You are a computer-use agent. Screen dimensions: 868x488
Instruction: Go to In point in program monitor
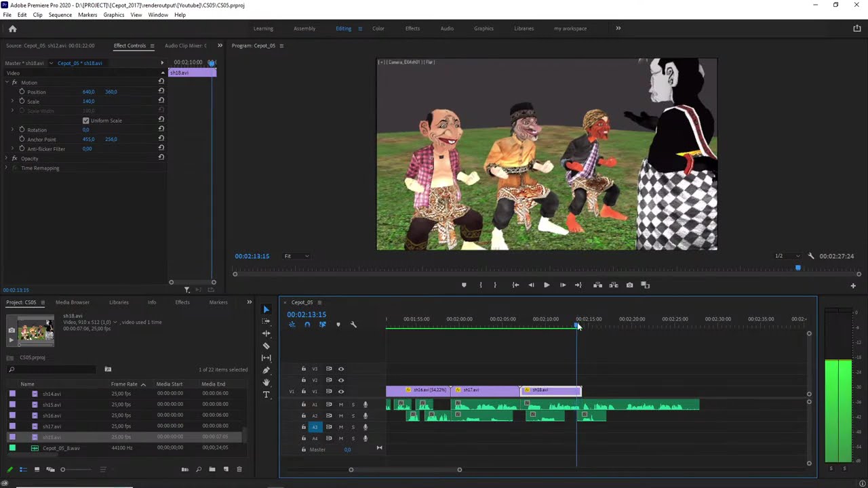(x=515, y=285)
